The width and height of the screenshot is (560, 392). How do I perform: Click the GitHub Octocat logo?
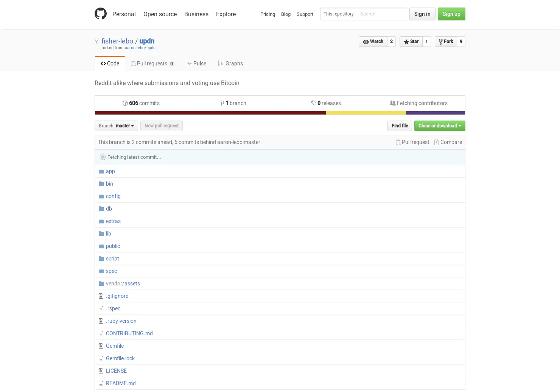click(101, 14)
